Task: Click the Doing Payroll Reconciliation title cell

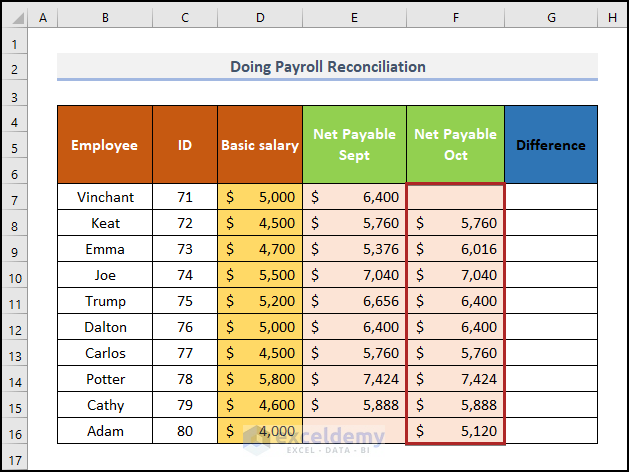Action: [x=327, y=67]
